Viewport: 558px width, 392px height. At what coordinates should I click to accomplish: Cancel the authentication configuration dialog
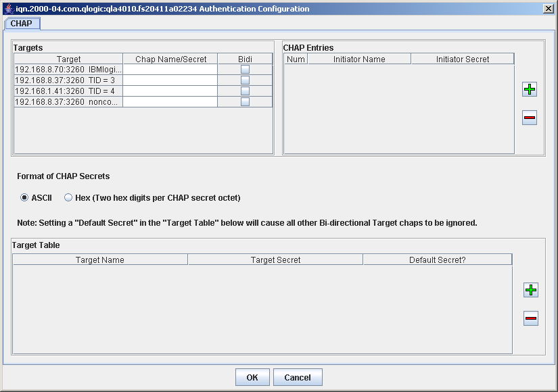pyautogui.click(x=297, y=377)
